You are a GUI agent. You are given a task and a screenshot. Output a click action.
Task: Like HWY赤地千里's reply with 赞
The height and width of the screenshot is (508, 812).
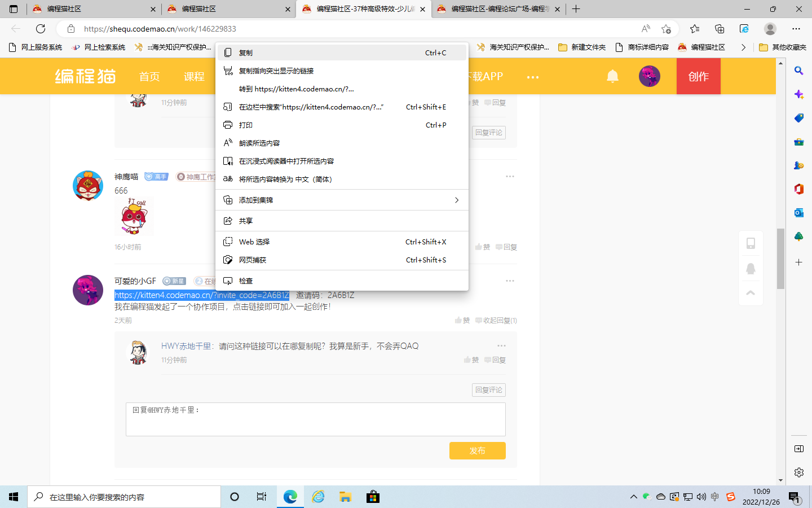(x=471, y=360)
